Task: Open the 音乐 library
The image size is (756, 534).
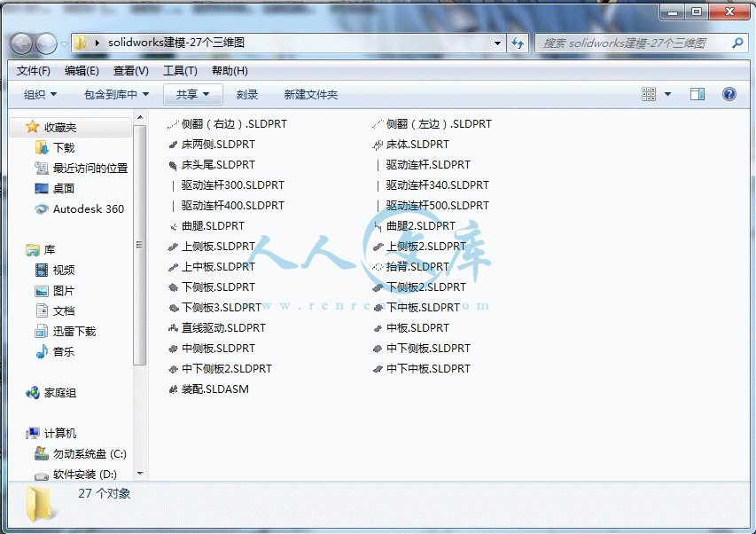Action: 64,351
